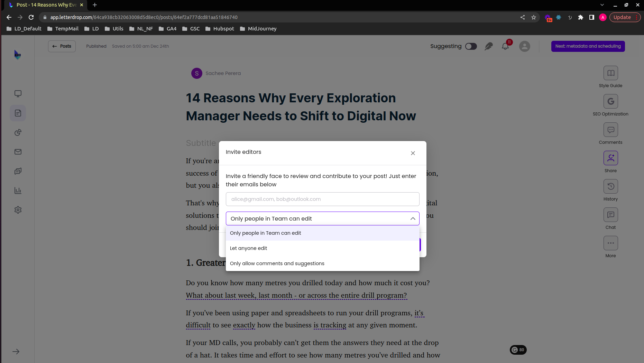
Task: Open the email envelope icon in sidebar
Action: [18, 152]
